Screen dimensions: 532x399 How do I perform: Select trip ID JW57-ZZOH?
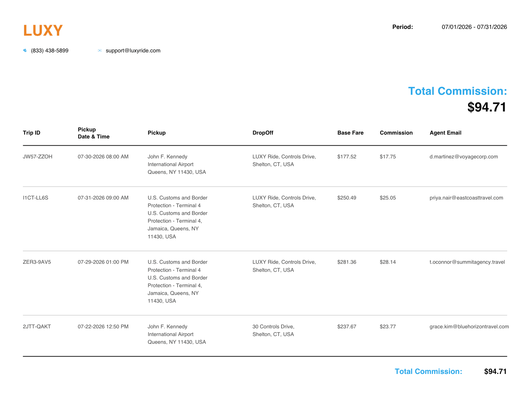click(38, 156)
